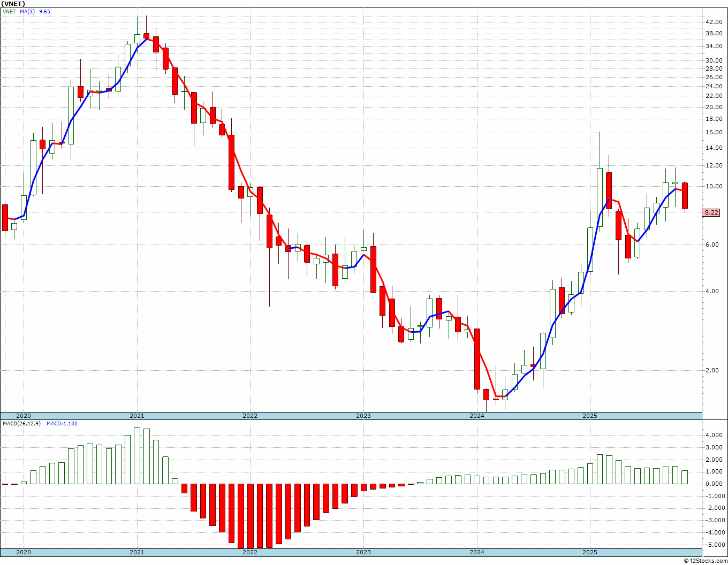
Task: Select the 42.00 price axis label
Action: [714, 22]
